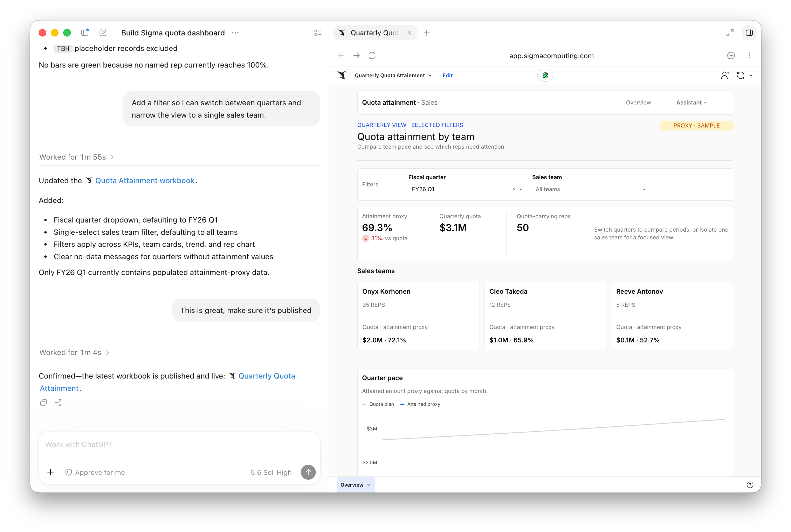Go forward in browser history
Image resolution: width=791 pixels, height=532 pixels.
[356, 55]
